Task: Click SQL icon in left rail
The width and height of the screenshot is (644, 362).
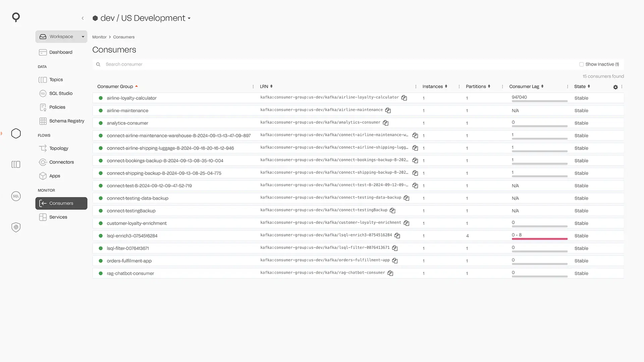Action: [16, 196]
